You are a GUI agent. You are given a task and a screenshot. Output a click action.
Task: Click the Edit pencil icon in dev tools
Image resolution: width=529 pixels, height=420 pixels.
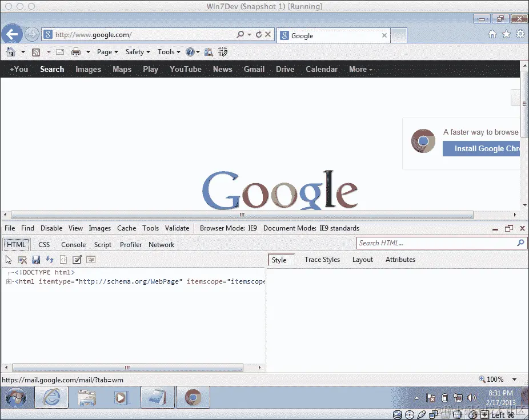pos(77,260)
